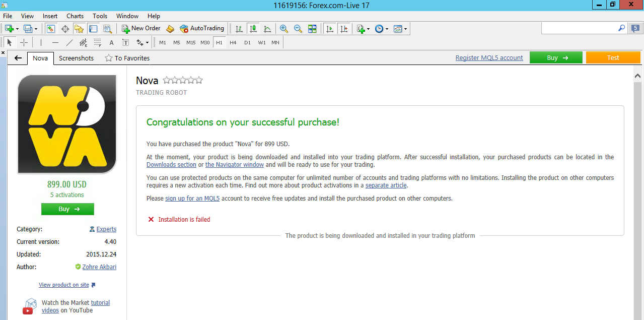Image resolution: width=644 pixels, height=320 pixels.
Task: Switch to the Screenshots tab
Action: point(77,58)
